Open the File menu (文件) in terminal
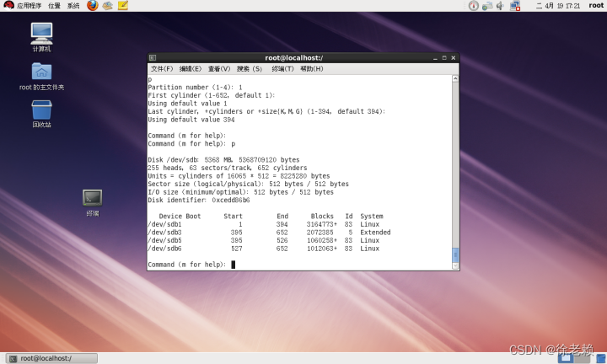607x364 pixels. click(162, 69)
